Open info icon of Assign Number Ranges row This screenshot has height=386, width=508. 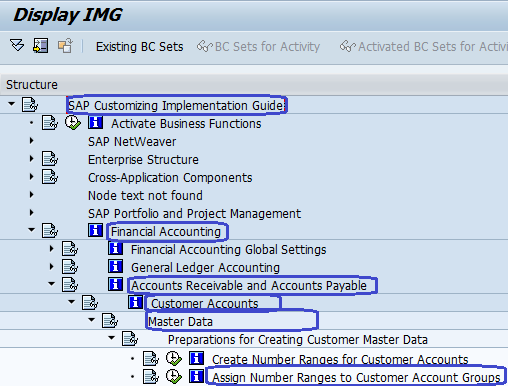point(196,376)
